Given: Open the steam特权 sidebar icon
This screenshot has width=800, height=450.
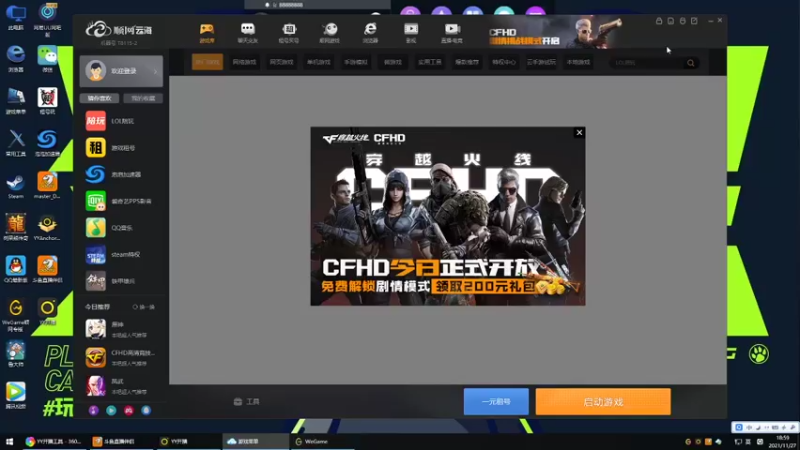Looking at the screenshot, I should tap(95, 254).
